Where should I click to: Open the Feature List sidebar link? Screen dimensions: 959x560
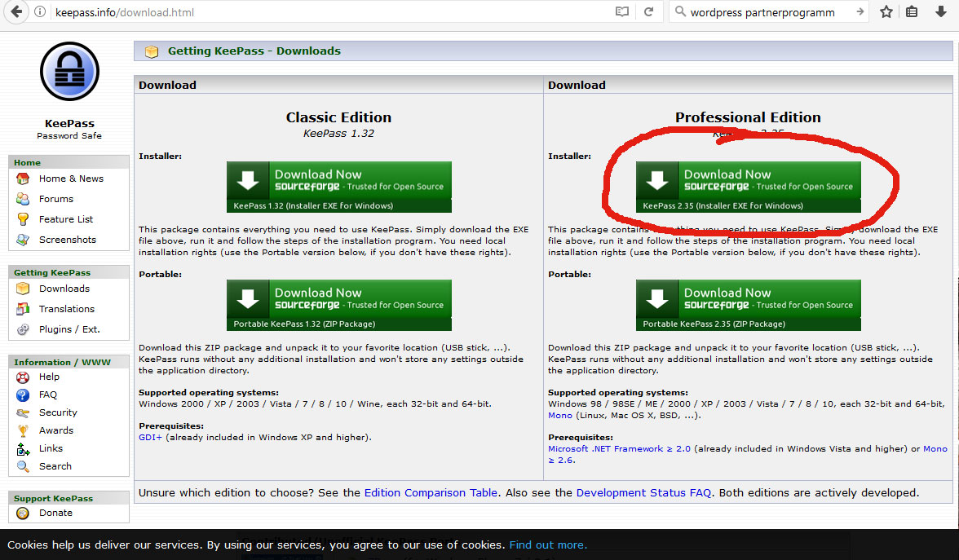[x=66, y=218]
